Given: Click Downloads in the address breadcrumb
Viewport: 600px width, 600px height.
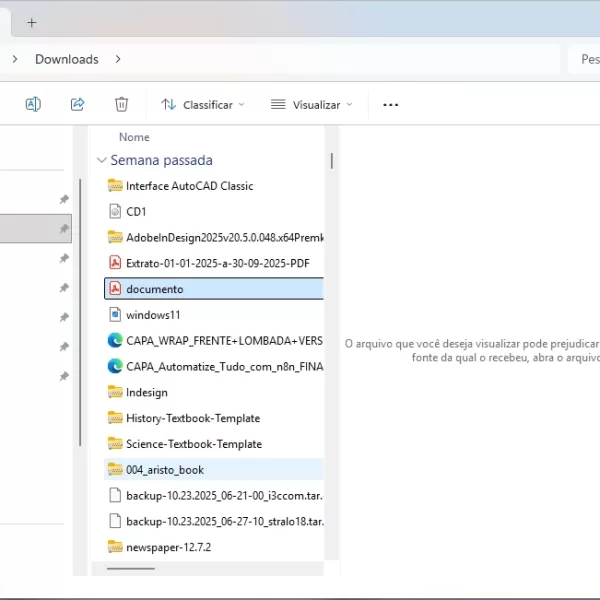Looking at the screenshot, I should pos(67,59).
